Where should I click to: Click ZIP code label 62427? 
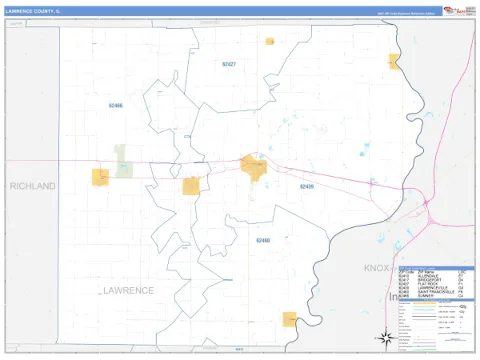[229, 64]
